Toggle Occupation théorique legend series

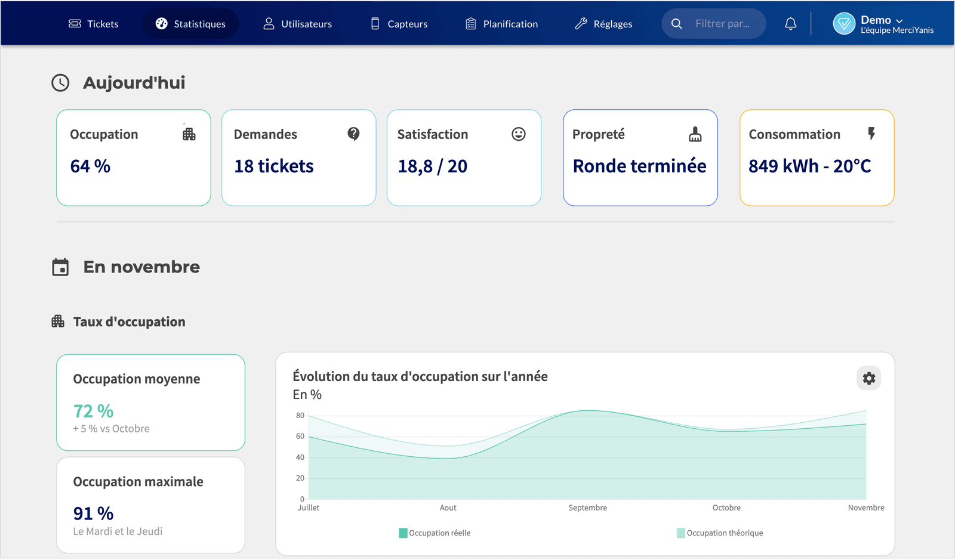(x=720, y=533)
